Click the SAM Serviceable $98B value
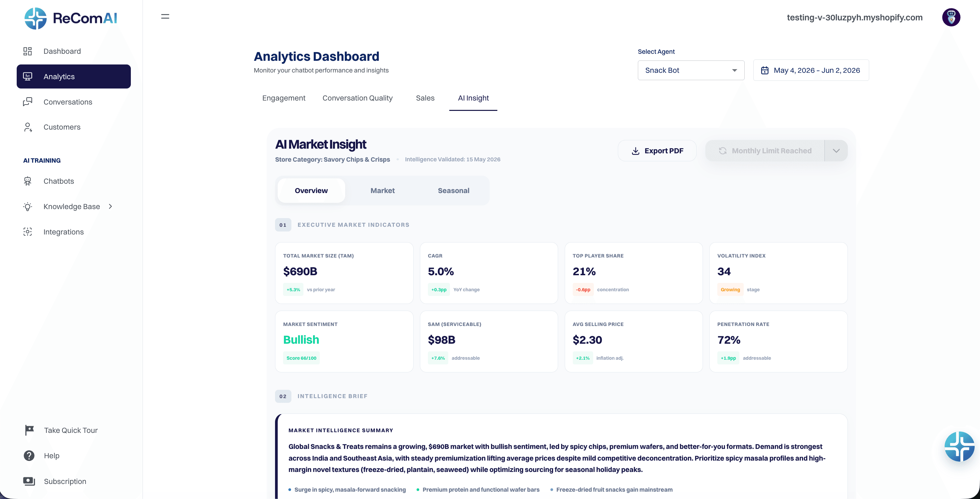 (x=441, y=340)
